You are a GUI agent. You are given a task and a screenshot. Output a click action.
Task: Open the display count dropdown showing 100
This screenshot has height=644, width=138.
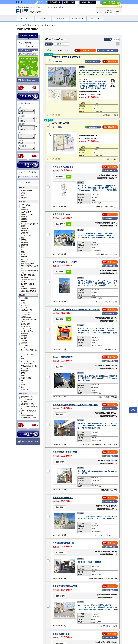tap(116, 39)
